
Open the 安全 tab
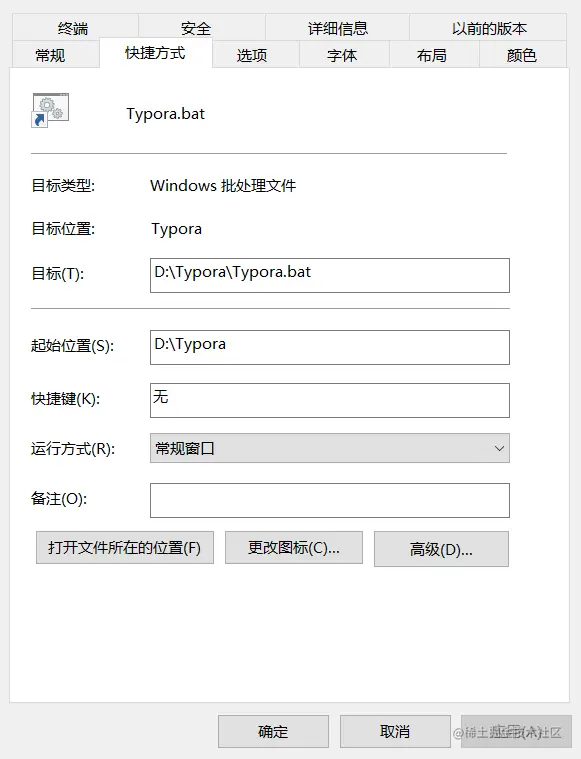click(x=202, y=28)
